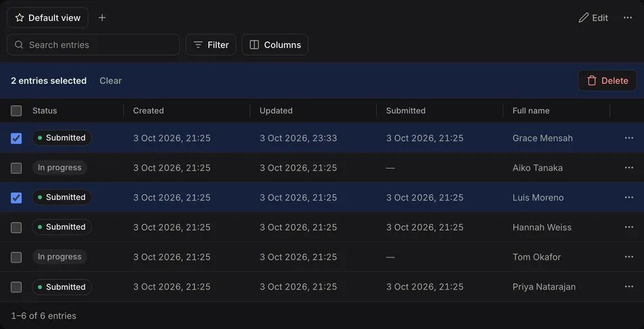Click the In progress badge in Tom Okafor row
The image size is (644, 329).
60,257
